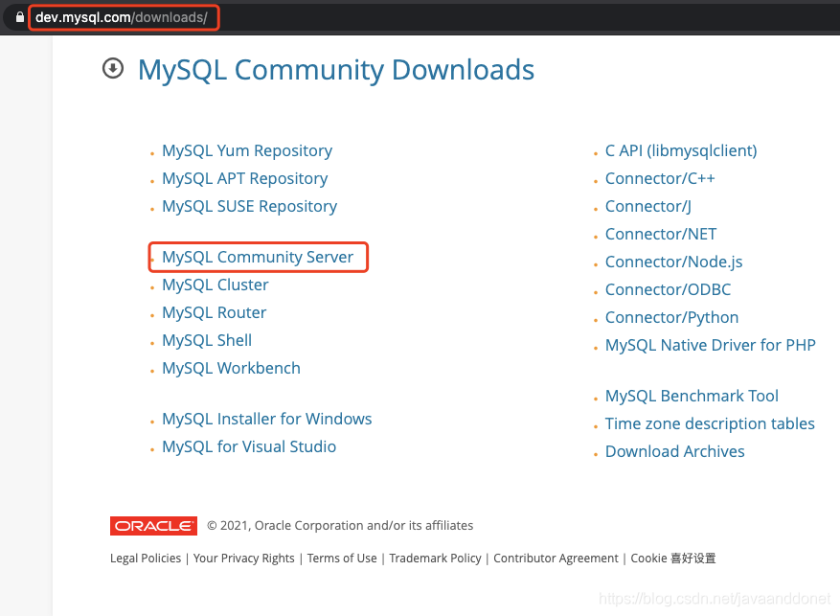View Legal Policies in footer

146,559
